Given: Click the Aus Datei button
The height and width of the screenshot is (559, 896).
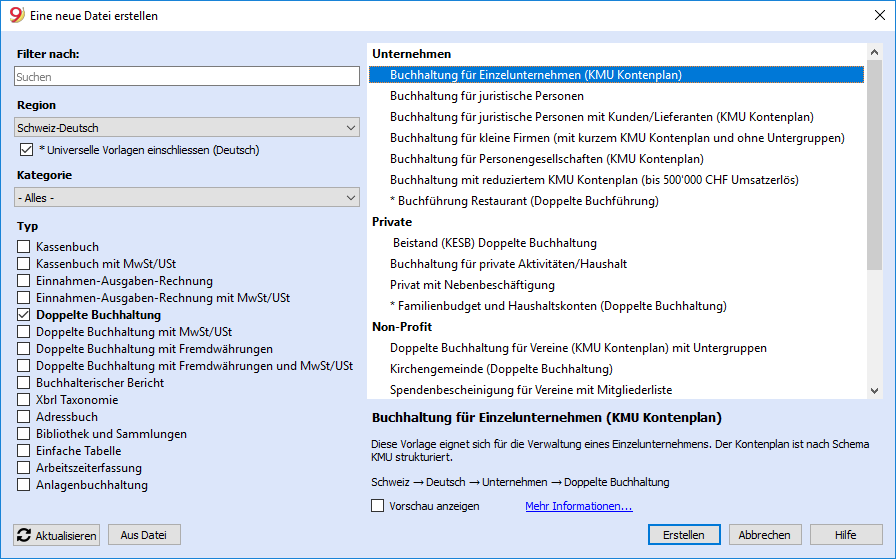Looking at the screenshot, I should (x=144, y=535).
